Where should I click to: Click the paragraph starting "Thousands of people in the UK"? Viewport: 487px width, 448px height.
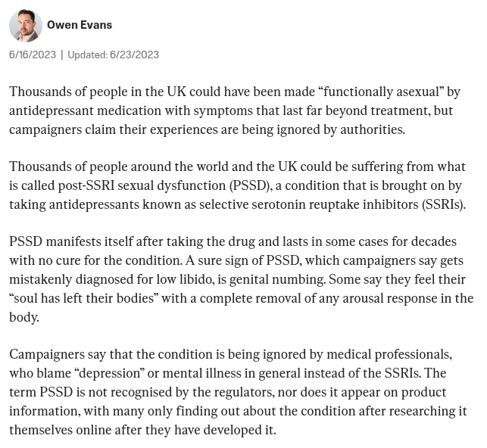tap(227, 110)
